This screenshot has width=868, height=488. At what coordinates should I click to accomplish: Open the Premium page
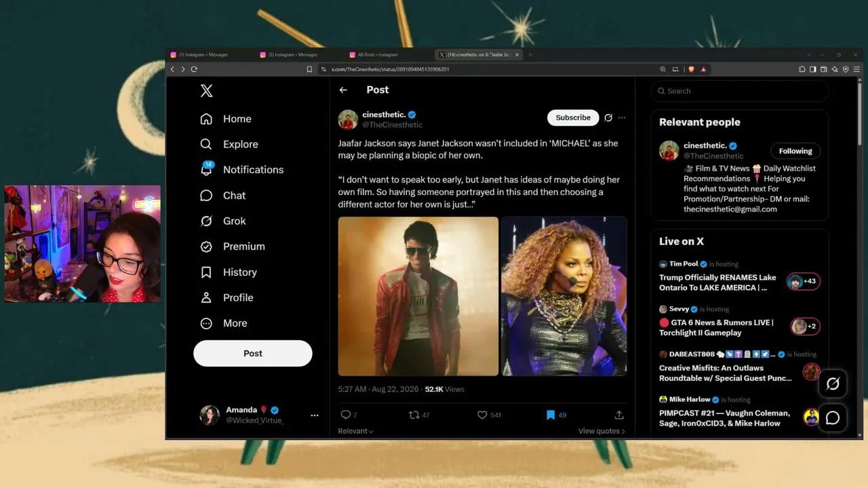tap(233, 247)
